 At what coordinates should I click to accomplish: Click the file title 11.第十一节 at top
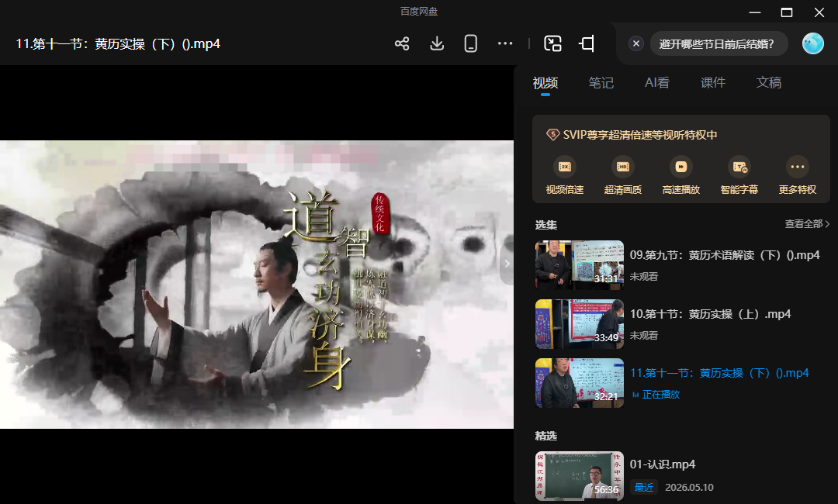[x=118, y=43]
